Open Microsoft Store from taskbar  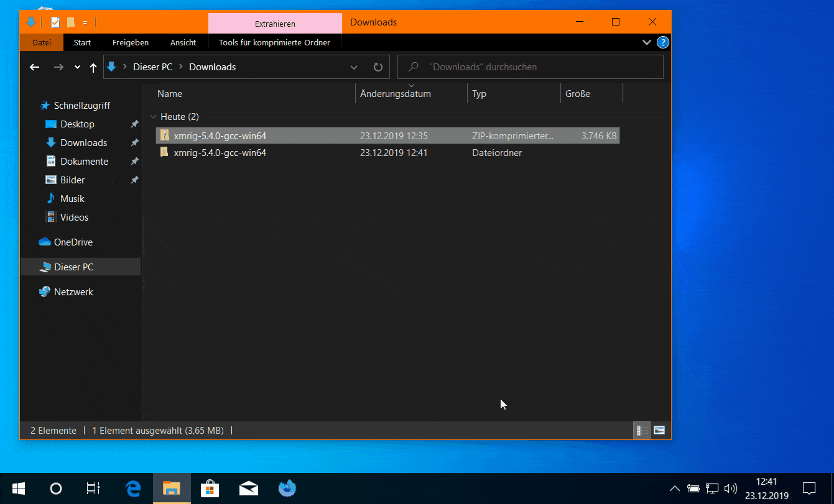click(210, 488)
